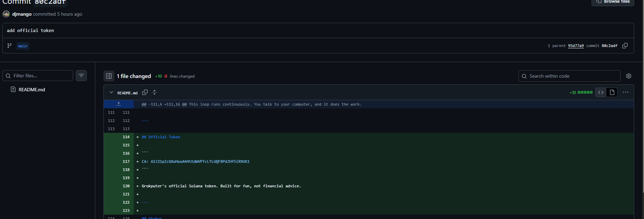Click the 'Grokputer's official Solana token' line
This screenshot has height=219, width=644.
point(221,186)
